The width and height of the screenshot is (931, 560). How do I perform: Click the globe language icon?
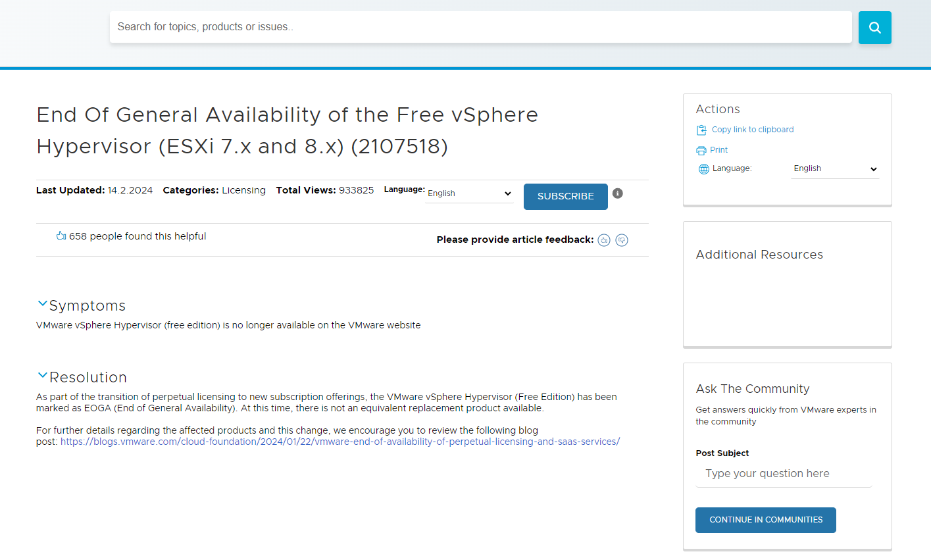pyautogui.click(x=703, y=169)
